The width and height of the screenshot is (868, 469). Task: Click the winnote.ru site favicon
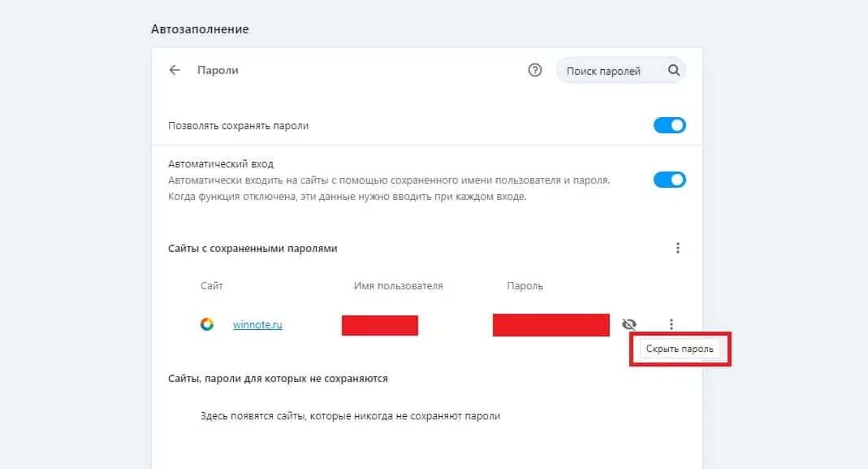coord(207,324)
